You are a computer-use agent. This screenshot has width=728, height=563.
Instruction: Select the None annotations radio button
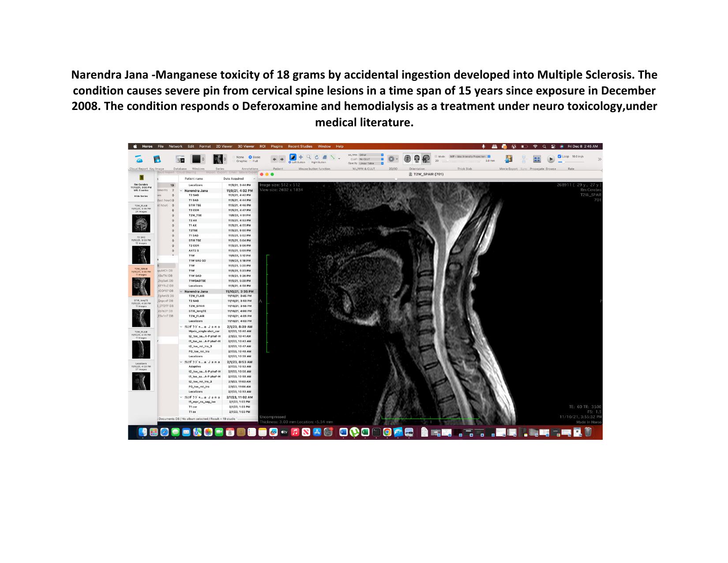pos(234,157)
